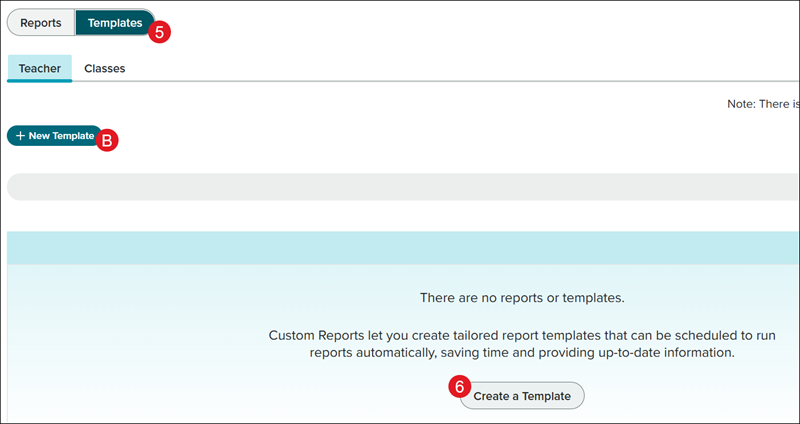The image size is (800, 424).
Task: Click the light blue table header bar
Action: pyautogui.click(x=400, y=248)
